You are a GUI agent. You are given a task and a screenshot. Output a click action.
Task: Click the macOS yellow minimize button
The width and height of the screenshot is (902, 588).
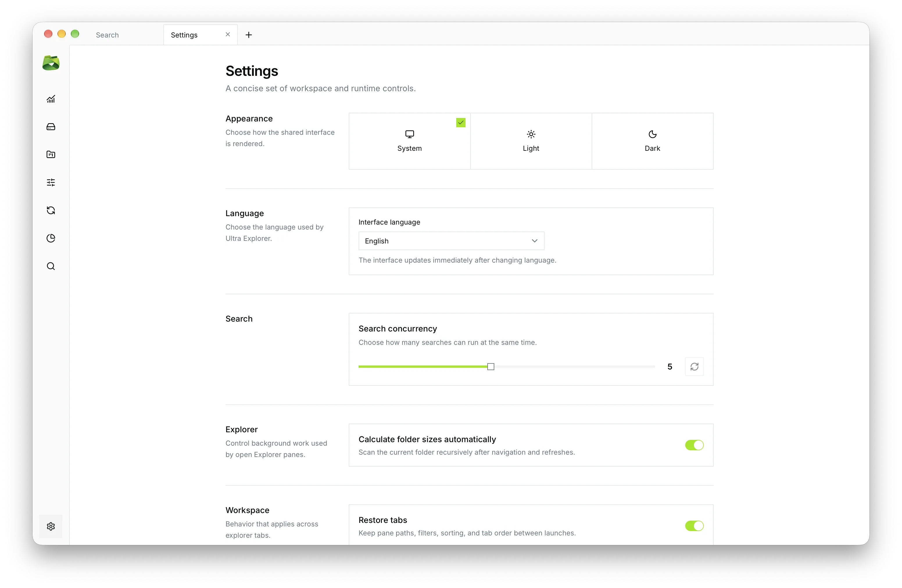tap(61, 34)
